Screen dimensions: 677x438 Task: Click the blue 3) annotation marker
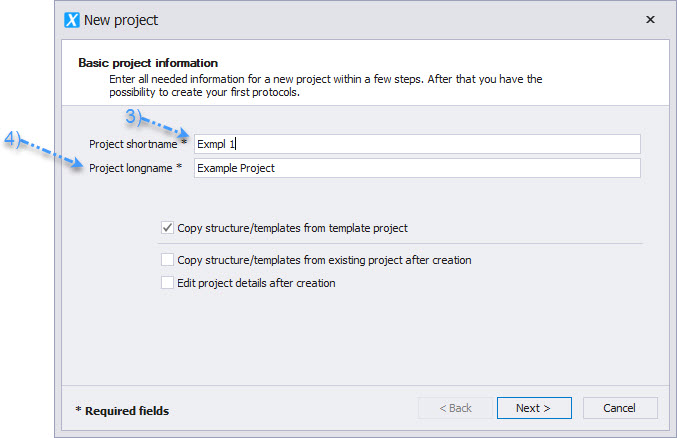click(x=133, y=117)
